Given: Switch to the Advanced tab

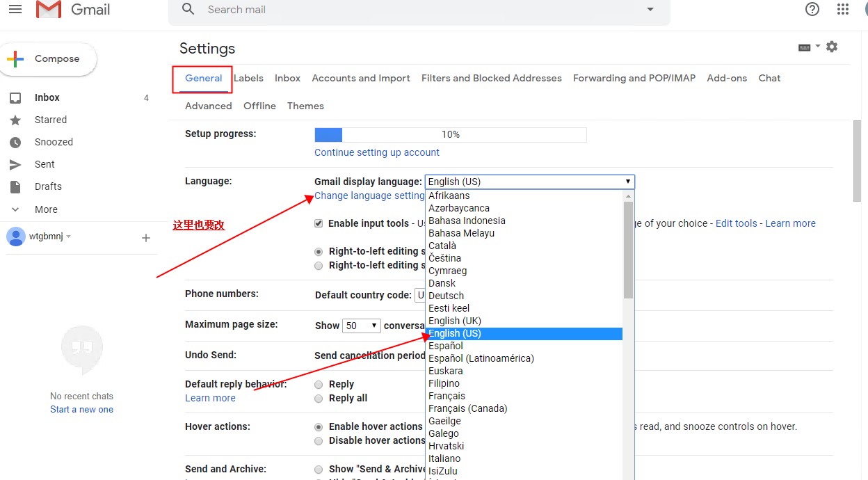Looking at the screenshot, I should 209,106.
